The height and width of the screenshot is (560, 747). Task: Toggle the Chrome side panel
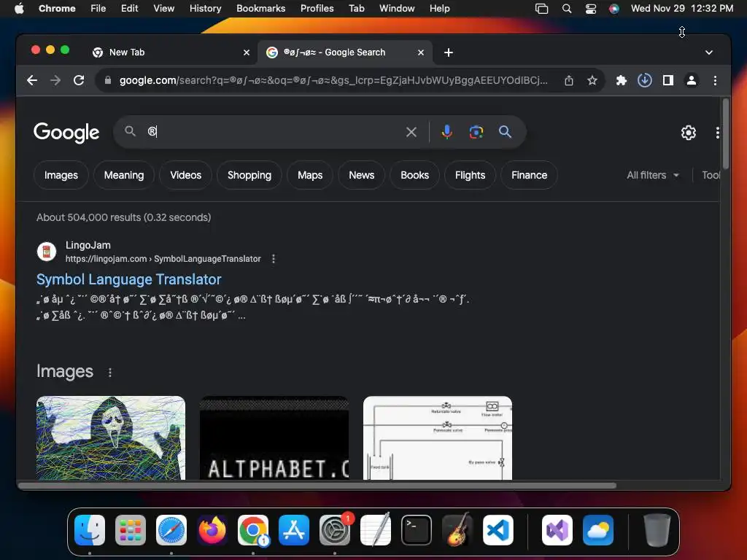tap(668, 80)
